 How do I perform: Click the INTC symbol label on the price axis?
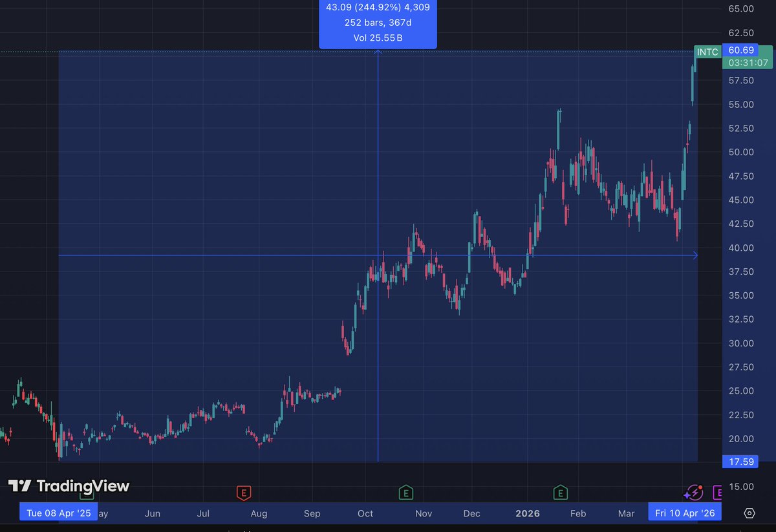click(x=707, y=52)
